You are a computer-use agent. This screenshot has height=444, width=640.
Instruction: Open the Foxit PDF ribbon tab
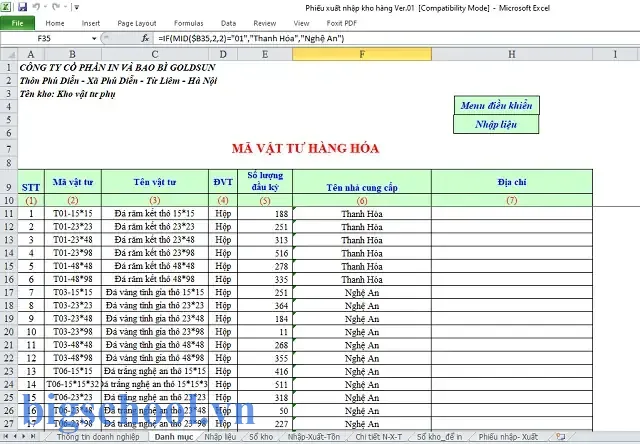pos(342,23)
